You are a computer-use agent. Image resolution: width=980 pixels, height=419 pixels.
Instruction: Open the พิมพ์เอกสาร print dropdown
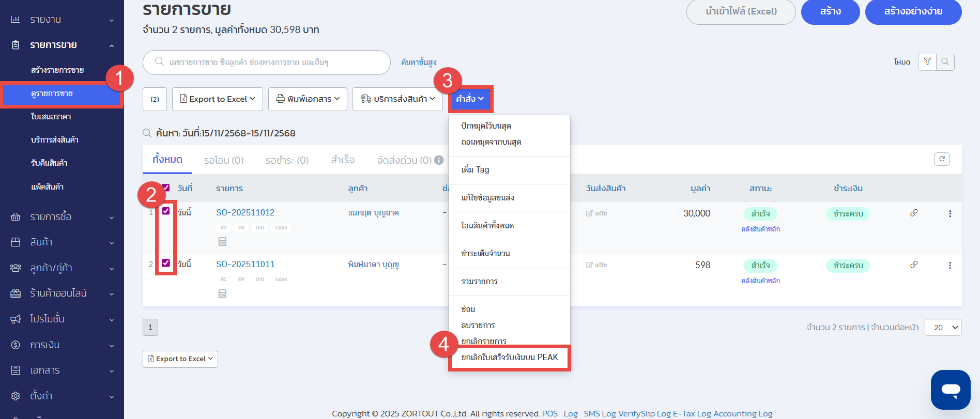point(308,99)
